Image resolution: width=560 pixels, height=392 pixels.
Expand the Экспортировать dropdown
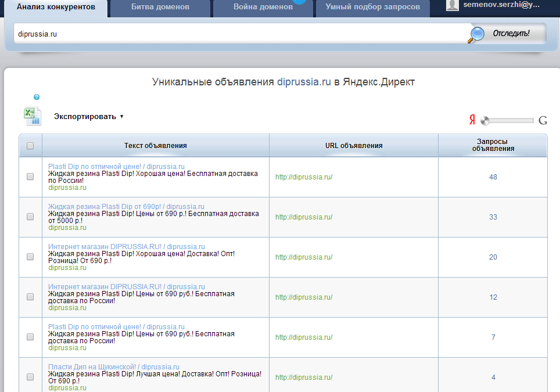tap(89, 116)
